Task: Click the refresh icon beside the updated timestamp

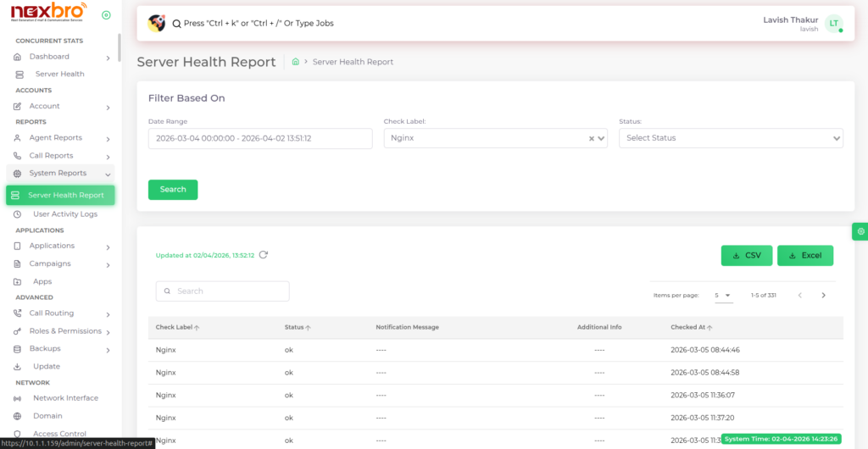Action: (x=264, y=255)
